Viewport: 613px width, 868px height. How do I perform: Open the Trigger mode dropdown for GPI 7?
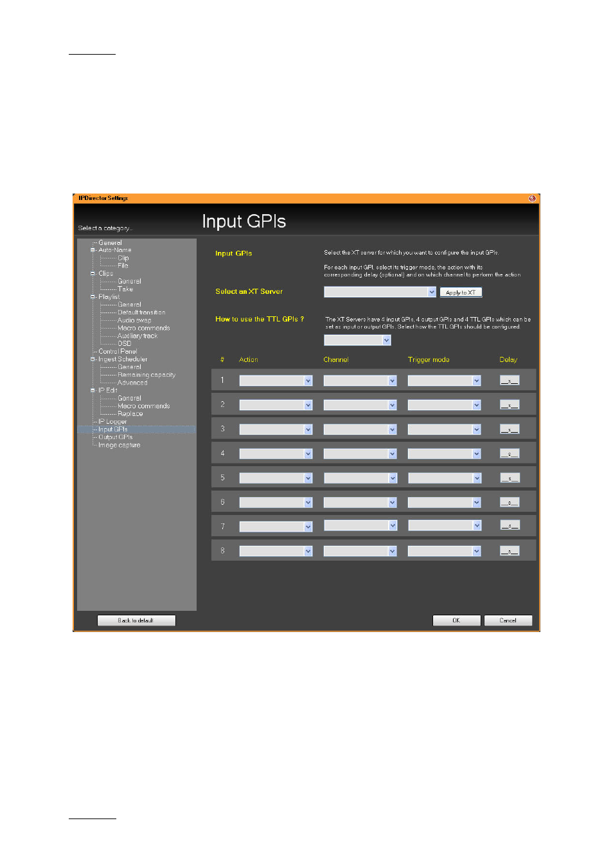pos(444,525)
